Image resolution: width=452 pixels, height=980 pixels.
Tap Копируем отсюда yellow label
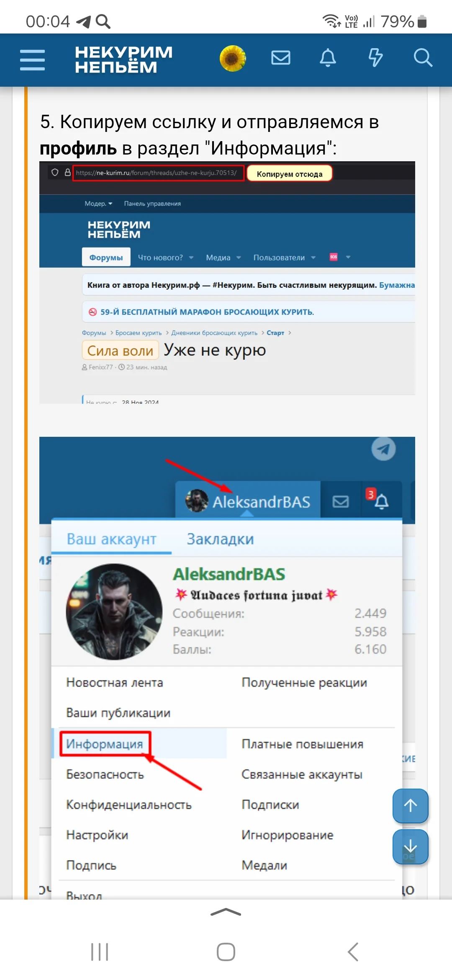290,174
